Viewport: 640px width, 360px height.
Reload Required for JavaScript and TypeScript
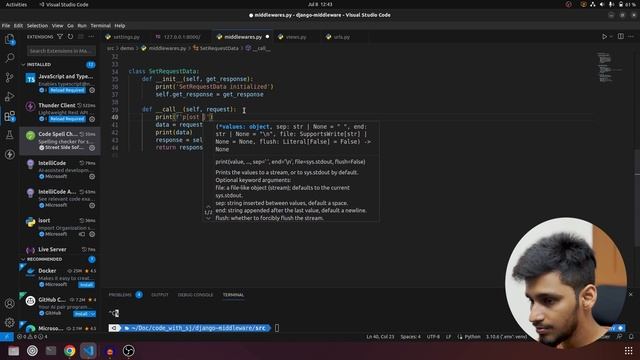(67, 90)
